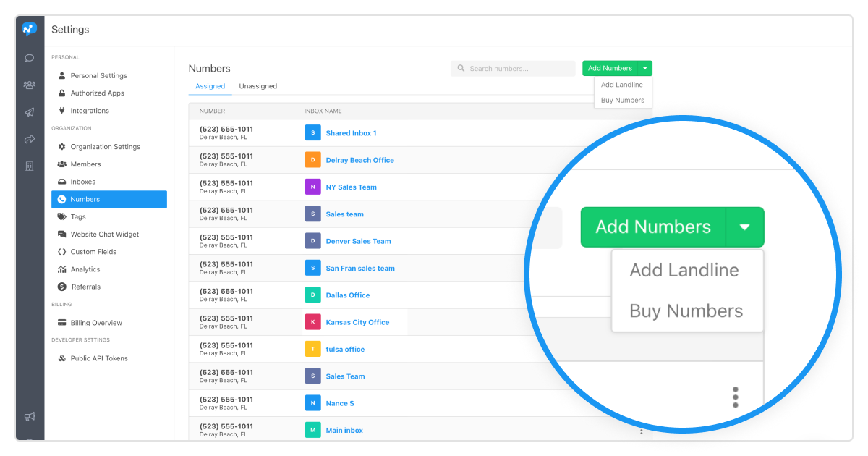Click the plug icon beside Integrations
The height and width of the screenshot is (456, 868).
click(x=62, y=111)
